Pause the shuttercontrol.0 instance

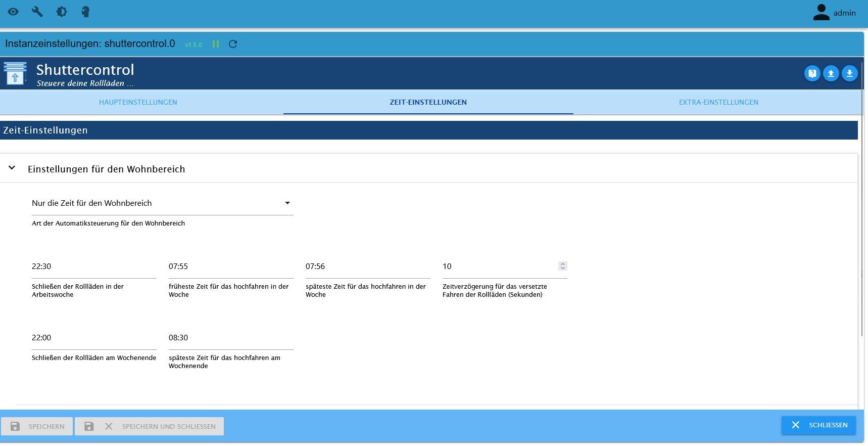tap(216, 44)
